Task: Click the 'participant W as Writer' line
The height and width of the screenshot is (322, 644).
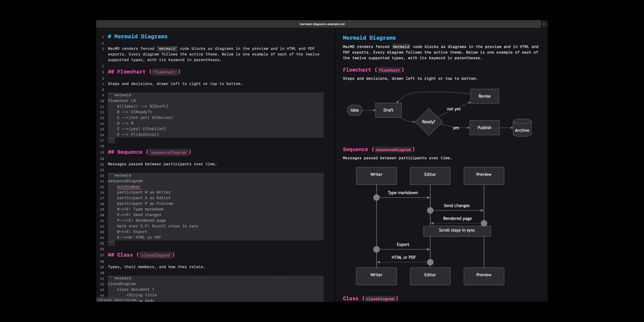Action: click(144, 192)
